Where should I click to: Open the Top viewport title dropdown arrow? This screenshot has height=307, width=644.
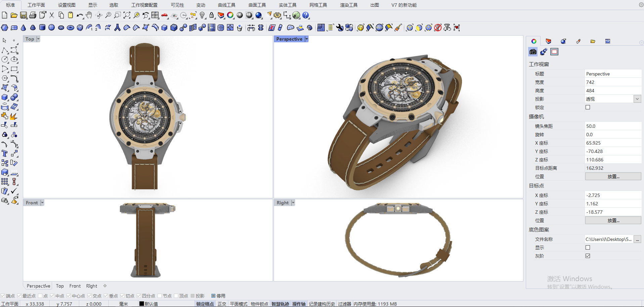tap(38, 39)
